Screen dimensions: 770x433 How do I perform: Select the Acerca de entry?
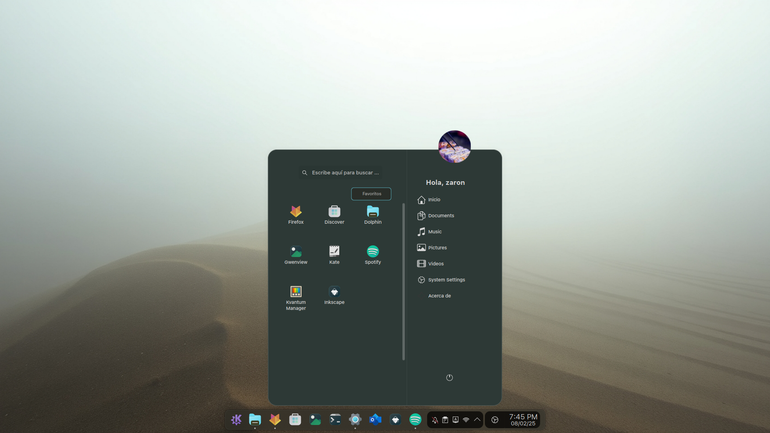[x=439, y=296]
